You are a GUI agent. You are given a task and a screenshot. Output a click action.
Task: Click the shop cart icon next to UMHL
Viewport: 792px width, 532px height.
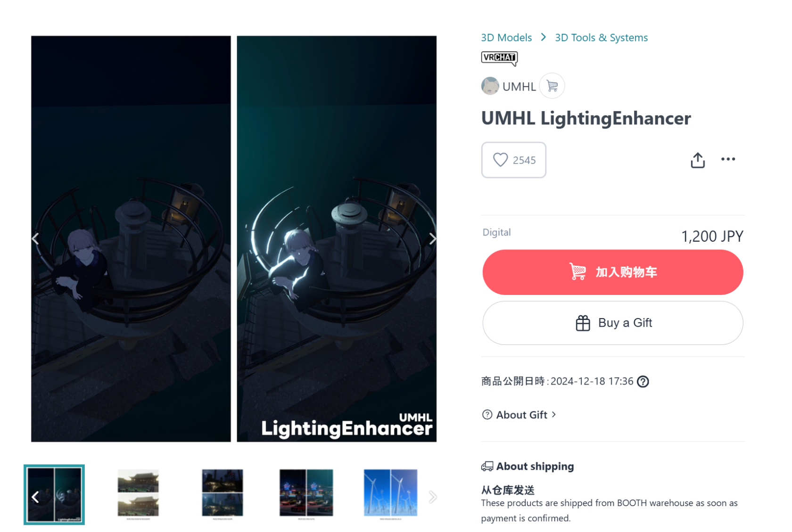click(x=552, y=86)
